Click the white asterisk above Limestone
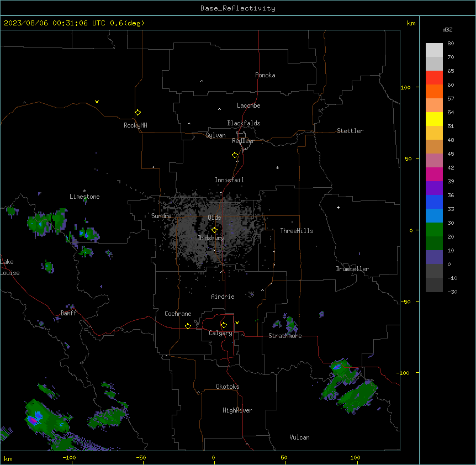The width and height of the screenshot is (476, 465). (84, 191)
